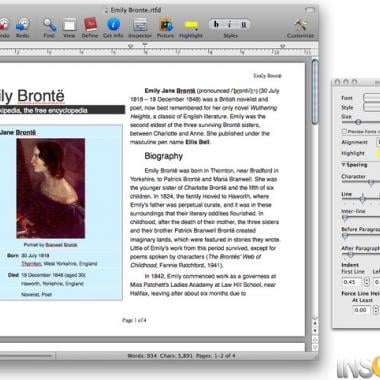Click the Line spacing slider knob
The height and width of the screenshot is (380, 380).
(x=362, y=199)
